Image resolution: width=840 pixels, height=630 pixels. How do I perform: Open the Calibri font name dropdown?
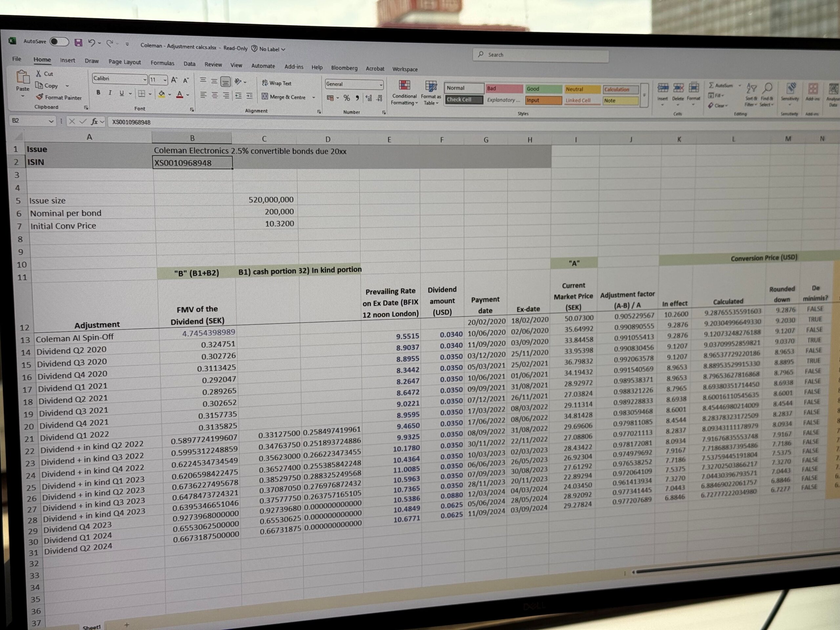pos(145,79)
